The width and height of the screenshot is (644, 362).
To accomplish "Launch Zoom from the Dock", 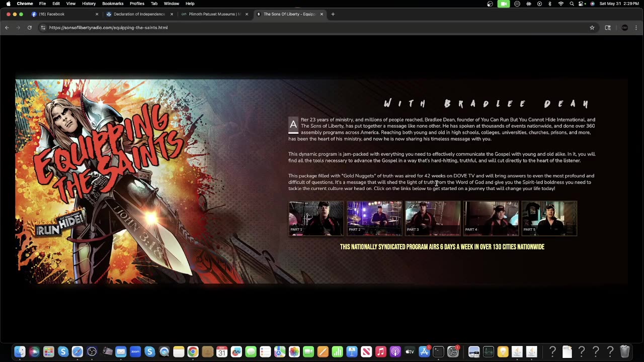I will (x=135, y=352).
